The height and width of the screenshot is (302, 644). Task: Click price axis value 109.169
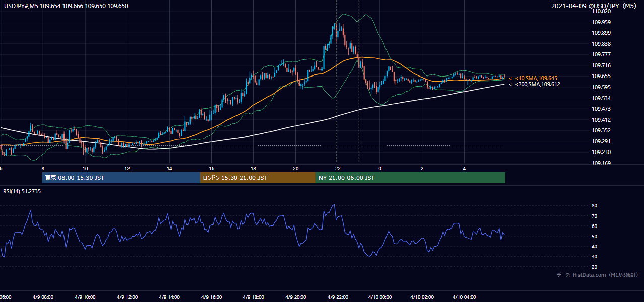602,163
